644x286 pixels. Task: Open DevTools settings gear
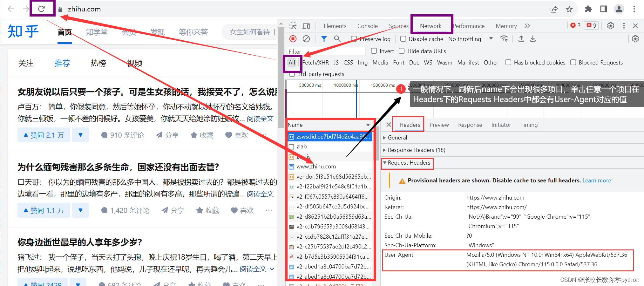[611, 26]
